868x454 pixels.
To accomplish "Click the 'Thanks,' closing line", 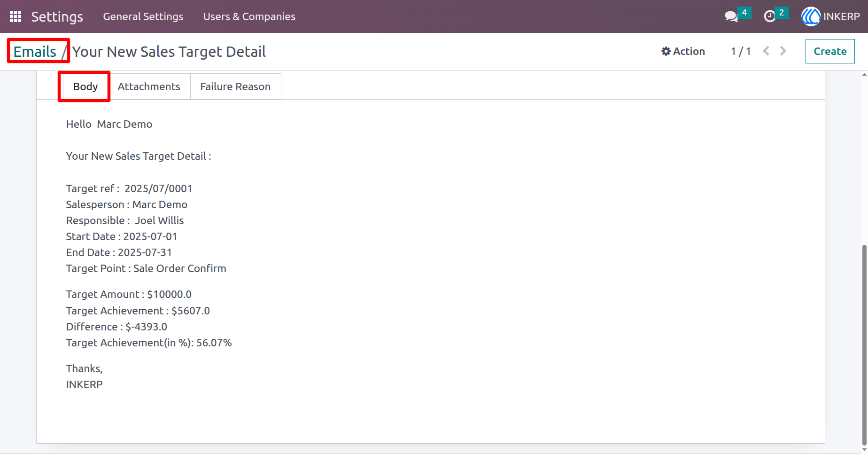I will 85,368.
